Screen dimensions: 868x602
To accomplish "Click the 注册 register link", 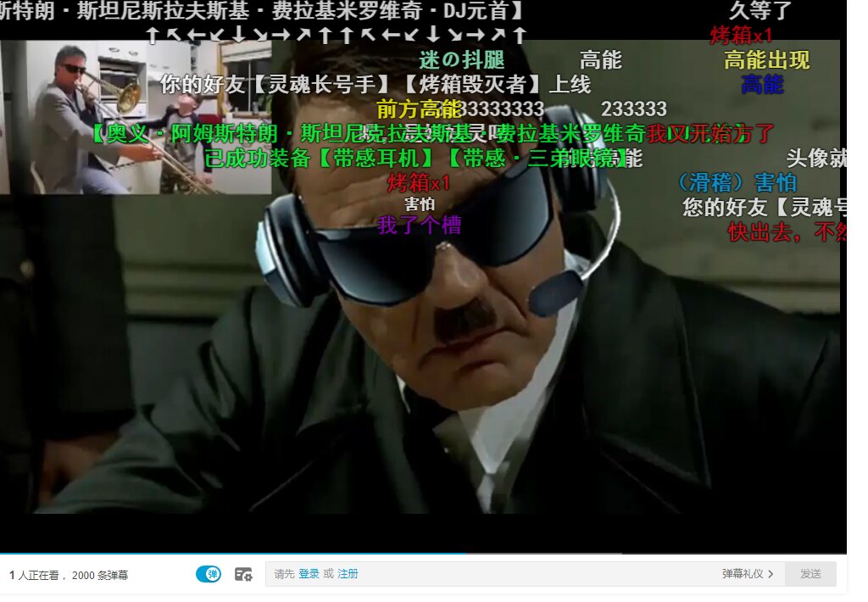I will click(x=348, y=574).
